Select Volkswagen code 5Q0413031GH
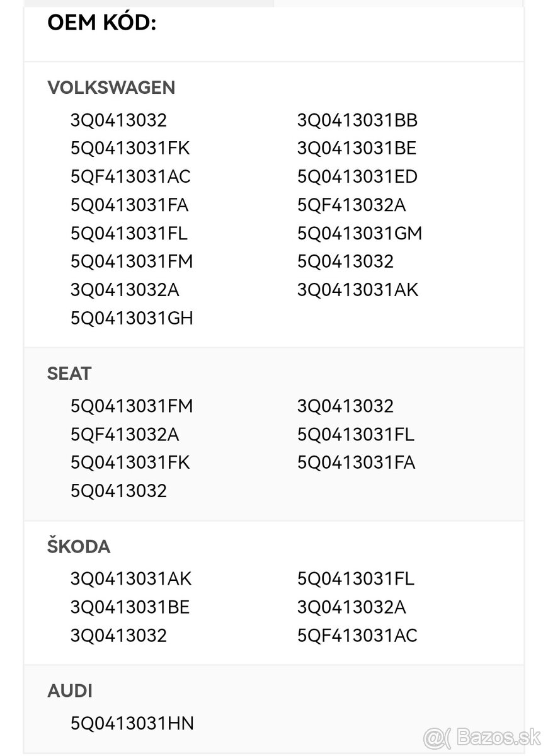Screen dimensions: 548x756 [132, 319]
